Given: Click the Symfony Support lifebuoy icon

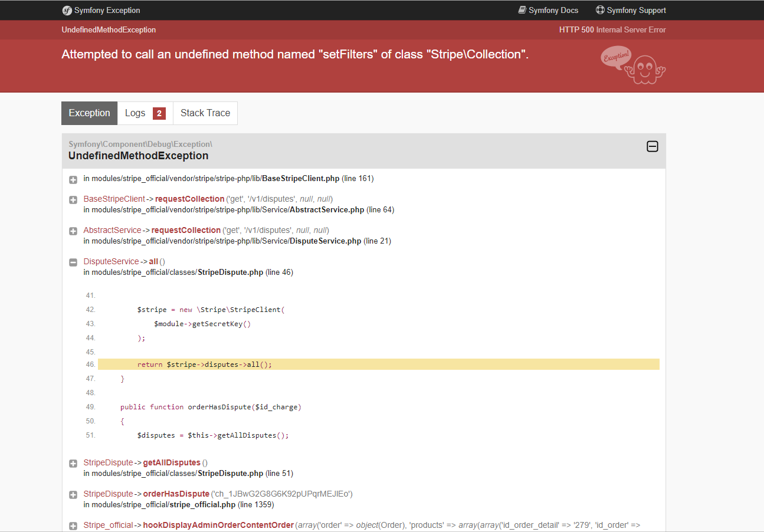Looking at the screenshot, I should 601,10.
